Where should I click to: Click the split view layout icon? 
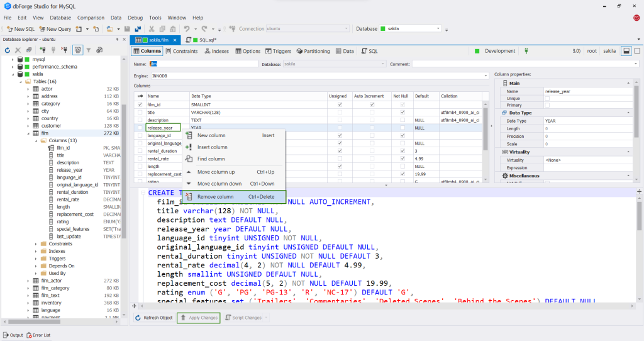(626, 51)
